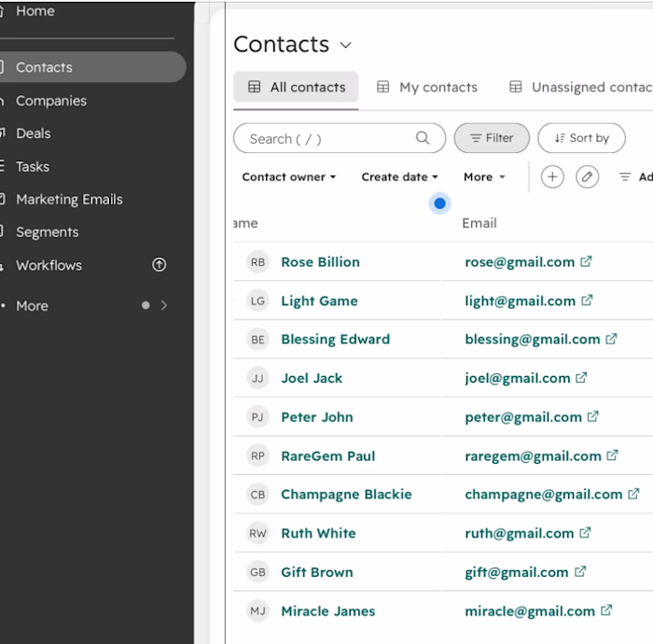Open the Contact owner filter dropdown
This screenshot has height=644, width=653.
pos(289,177)
